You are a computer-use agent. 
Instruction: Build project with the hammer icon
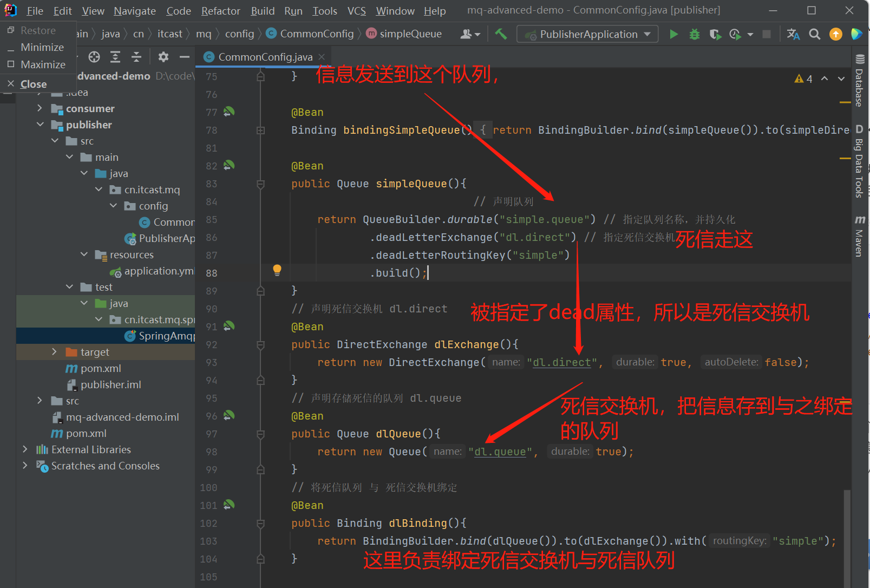coord(501,34)
